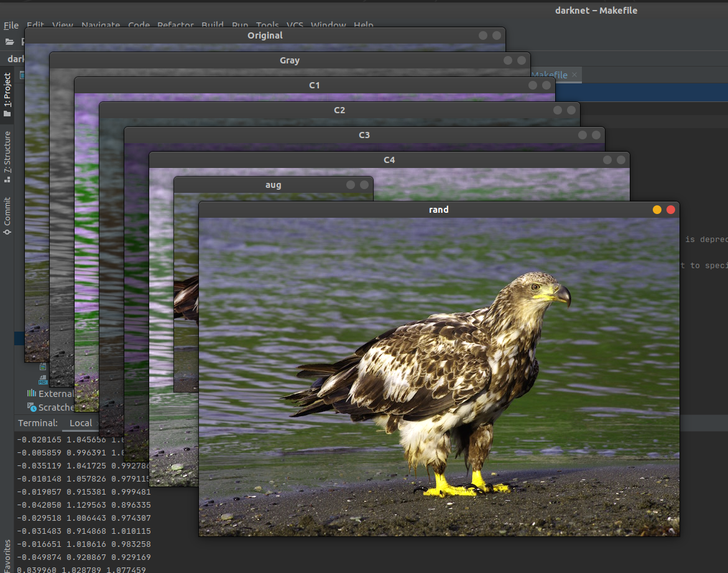Click terminal line "-0.042050 1.129563 0.896335"
This screenshot has height=573, width=728.
pyautogui.click(x=84, y=505)
